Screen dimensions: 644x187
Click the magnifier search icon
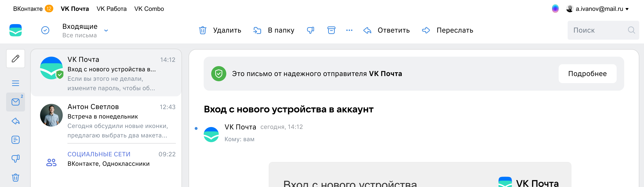[x=632, y=30]
